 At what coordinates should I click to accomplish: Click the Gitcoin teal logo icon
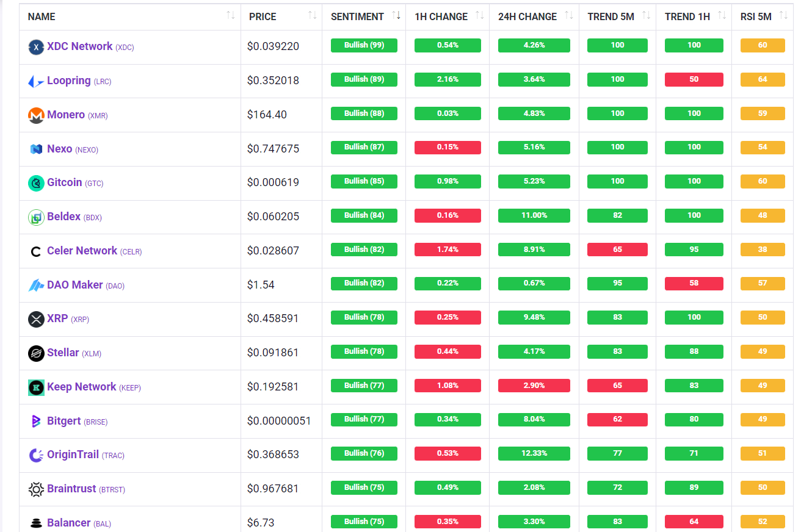36,183
